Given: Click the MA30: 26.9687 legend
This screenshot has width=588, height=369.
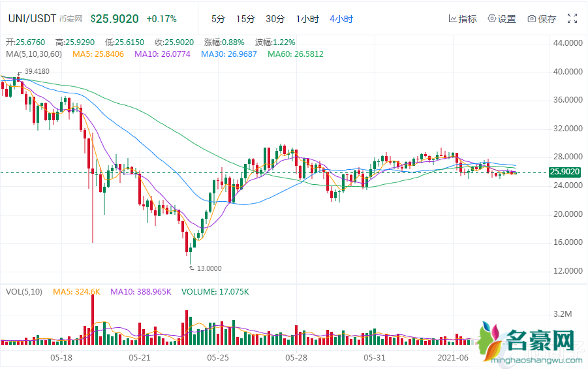Looking at the screenshot, I should coord(229,54).
